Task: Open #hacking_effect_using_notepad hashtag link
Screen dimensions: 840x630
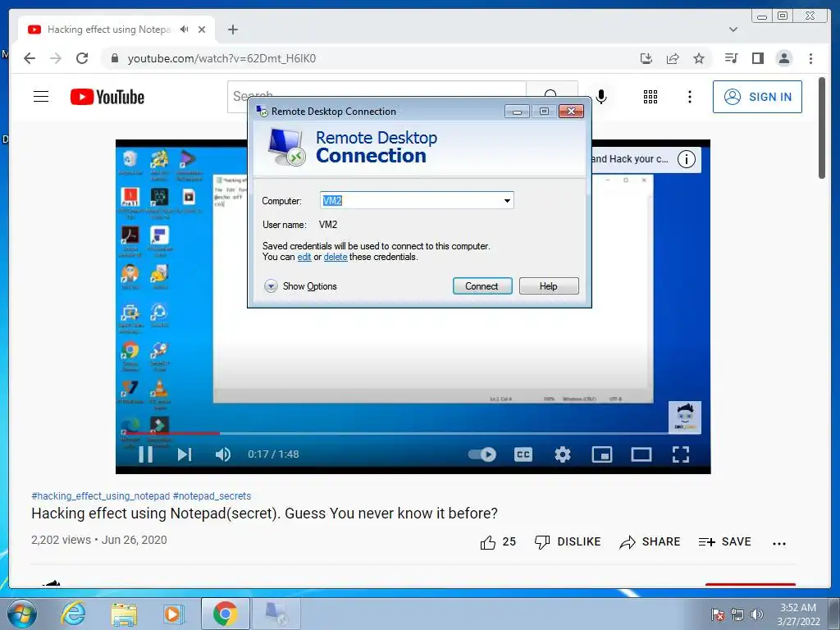Action: pos(101,496)
